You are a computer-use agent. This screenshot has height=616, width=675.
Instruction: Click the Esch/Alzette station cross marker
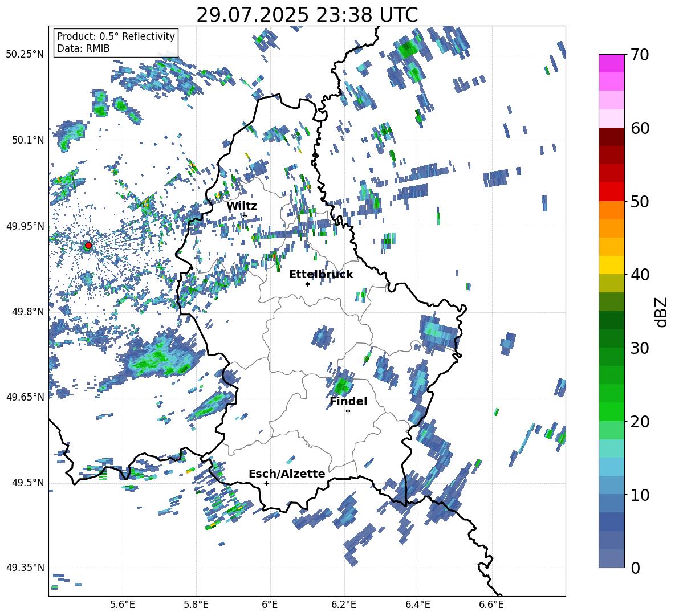click(266, 483)
